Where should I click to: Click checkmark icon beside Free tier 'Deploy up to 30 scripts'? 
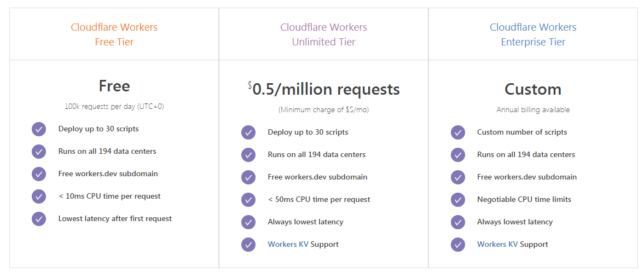point(39,129)
